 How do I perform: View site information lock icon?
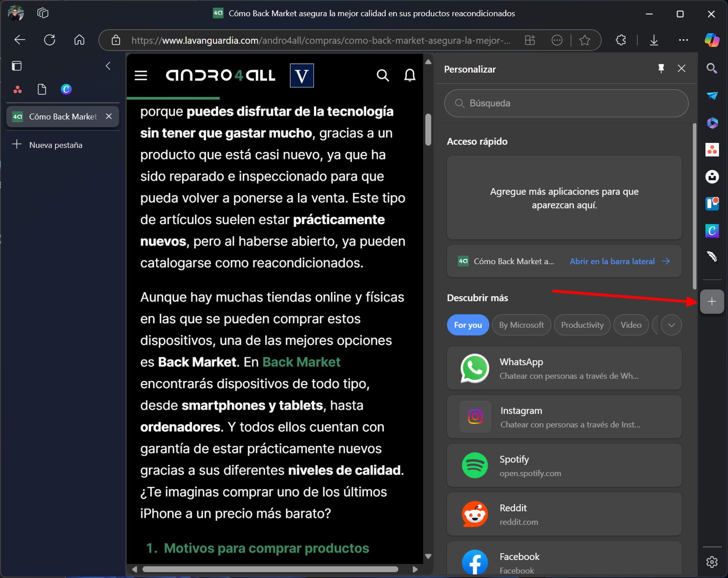click(x=116, y=40)
